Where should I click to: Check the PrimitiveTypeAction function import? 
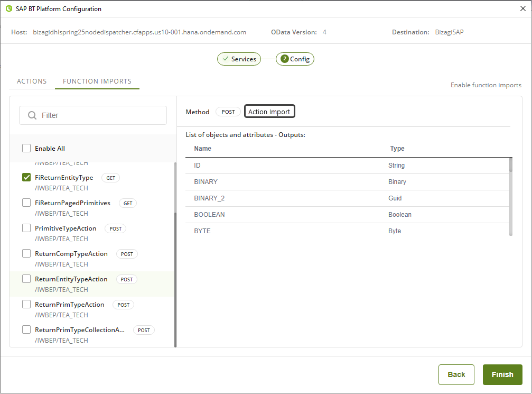pyautogui.click(x=26, y=228)
